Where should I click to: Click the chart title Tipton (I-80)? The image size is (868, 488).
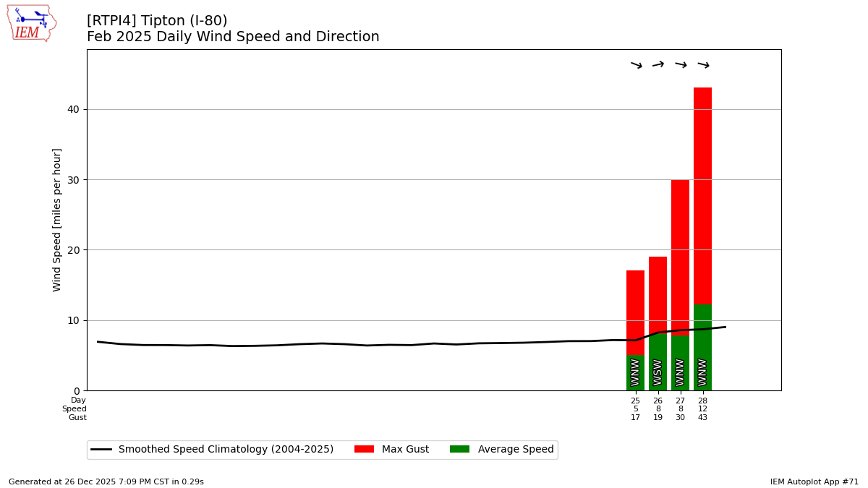tap(157, 21)
